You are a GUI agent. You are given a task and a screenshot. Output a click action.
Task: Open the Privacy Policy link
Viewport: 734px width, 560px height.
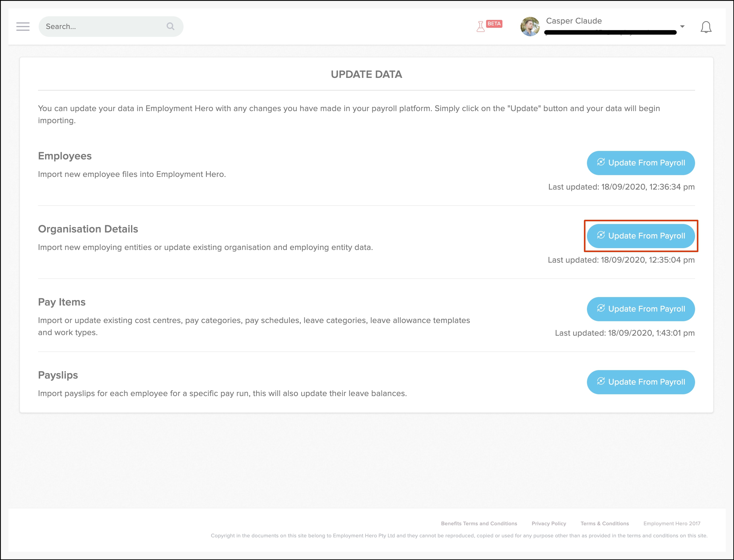click(x=549, y=523)
